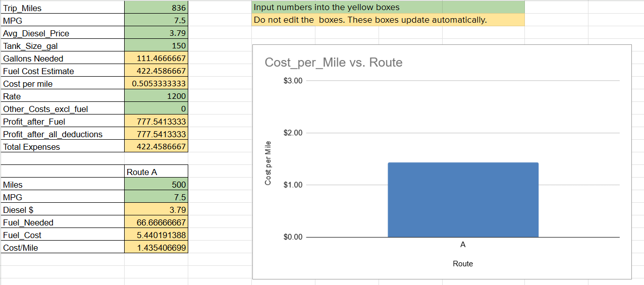Click the Cost per mile value 0.5053333333
This screenshot has width=644, height=285.
(x=156, y=84)
